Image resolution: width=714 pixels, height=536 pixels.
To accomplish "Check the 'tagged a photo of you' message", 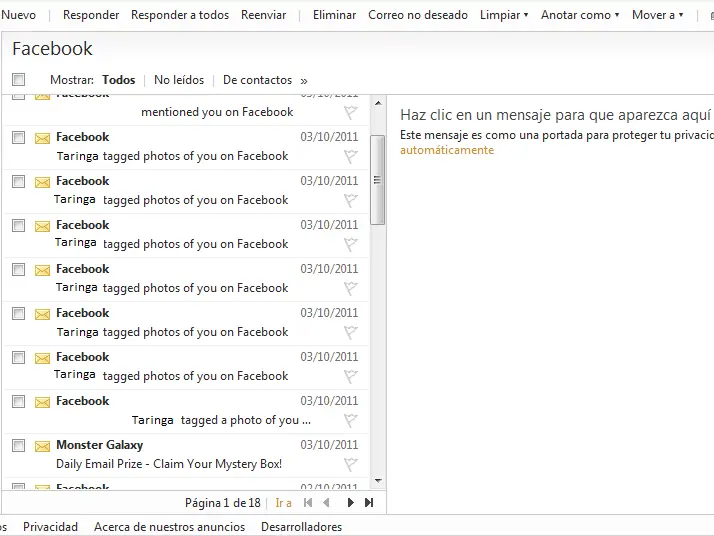I will coord(19,402).
